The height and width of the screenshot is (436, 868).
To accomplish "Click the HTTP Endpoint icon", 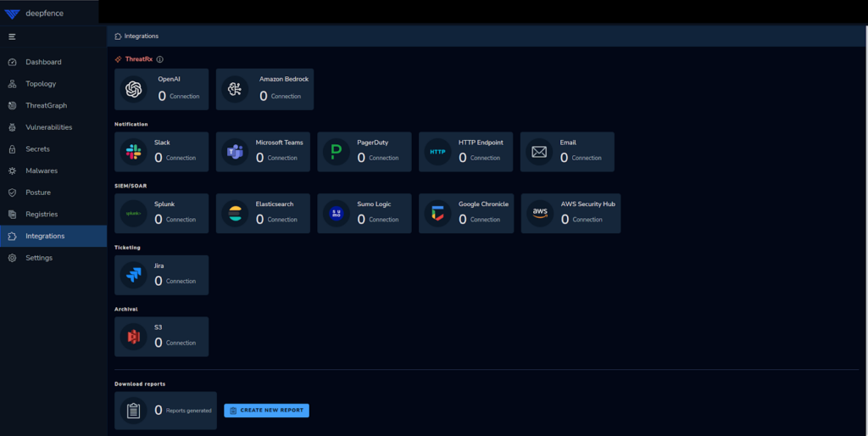I will pyautogui.click(x=437, y=152).
